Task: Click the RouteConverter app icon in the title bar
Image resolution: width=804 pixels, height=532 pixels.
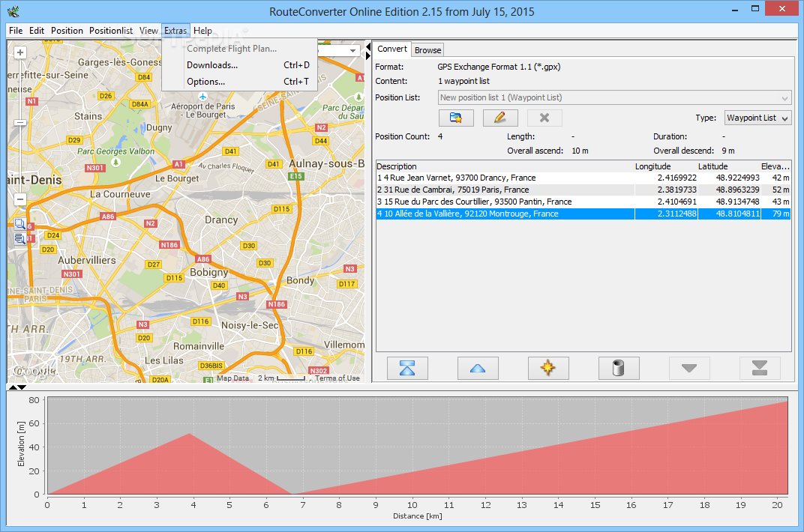Action: pyautogui.click(x=13, y=10)
